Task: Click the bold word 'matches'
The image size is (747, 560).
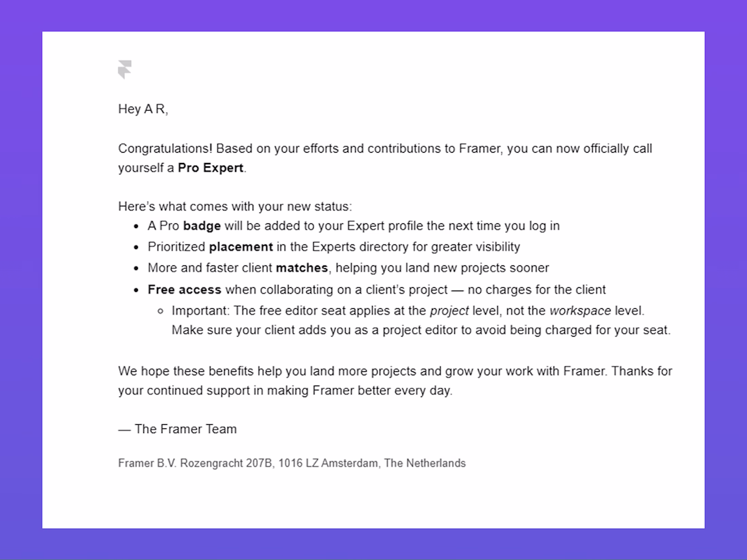Action: click(302, 268)
